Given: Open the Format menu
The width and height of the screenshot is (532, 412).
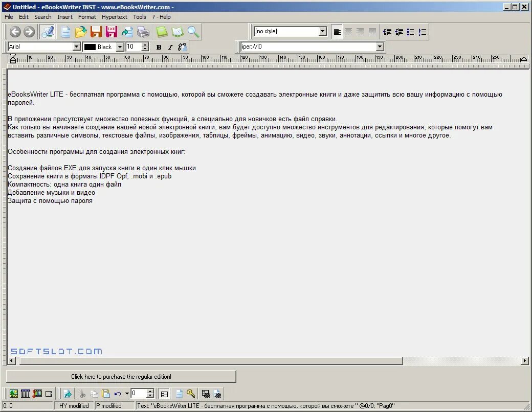Looking at the screenshot, I should pyautogui.click(x=87, y=17).
